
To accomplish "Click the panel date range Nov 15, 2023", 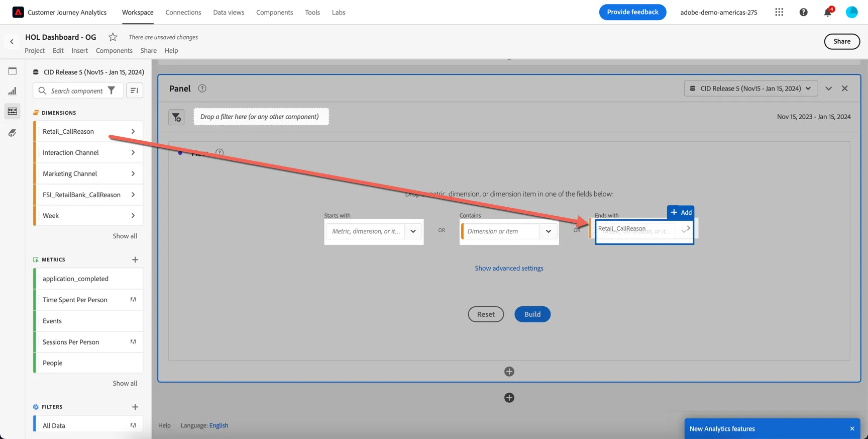I will click(814, 117).
